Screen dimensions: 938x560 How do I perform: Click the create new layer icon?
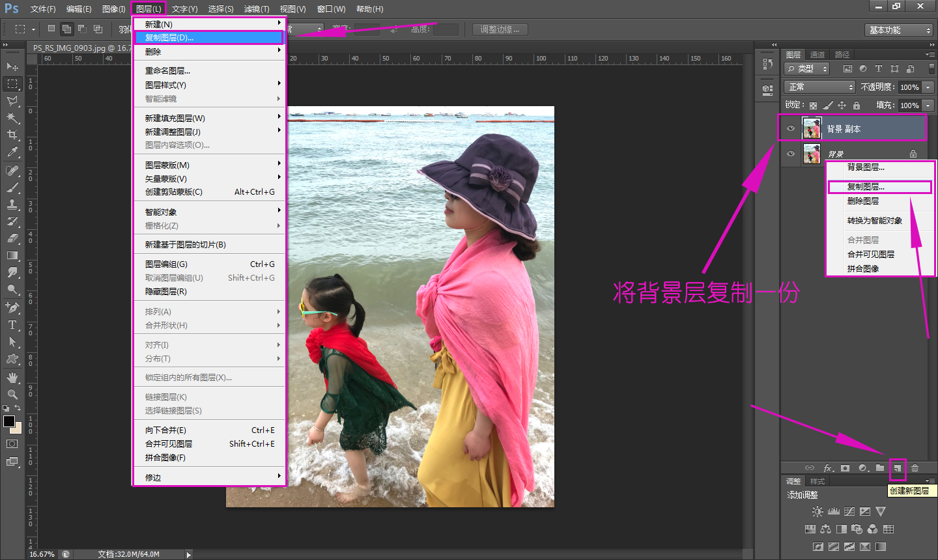click(x=898, y=468)
